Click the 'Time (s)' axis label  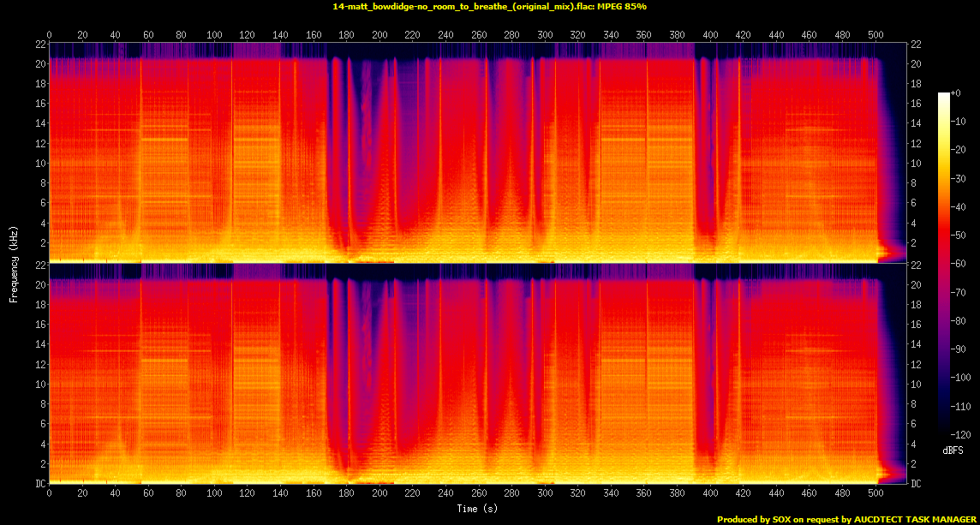[477, 509]
